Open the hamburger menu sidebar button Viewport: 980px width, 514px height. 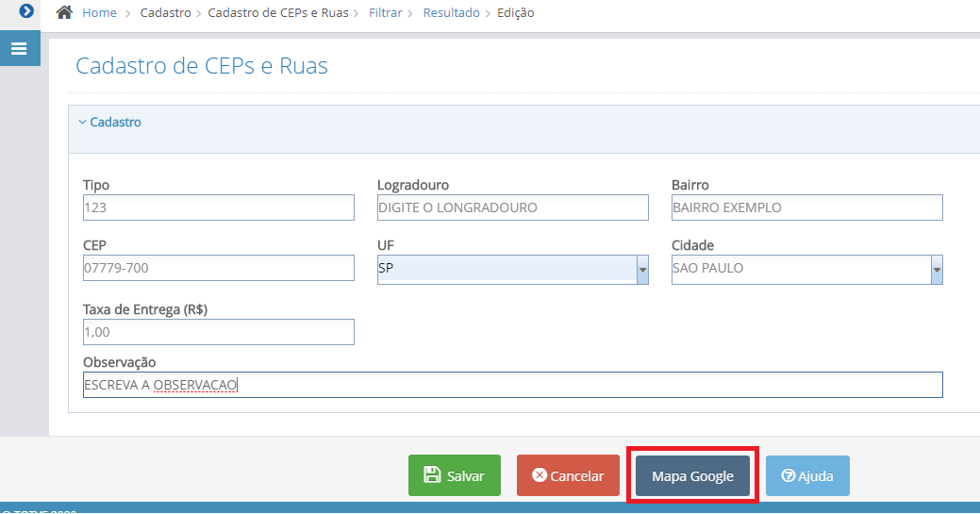pos(20,48)
